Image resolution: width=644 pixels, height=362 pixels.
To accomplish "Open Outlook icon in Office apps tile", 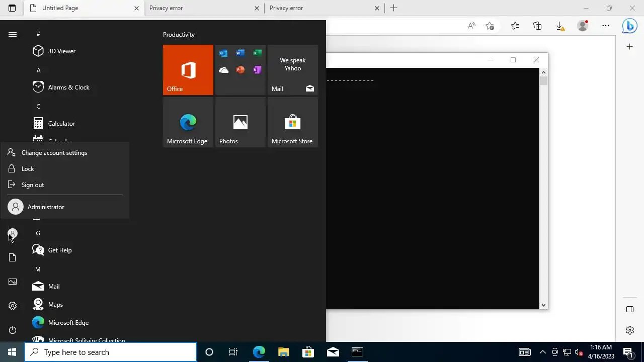I will [x=223, y=53].
